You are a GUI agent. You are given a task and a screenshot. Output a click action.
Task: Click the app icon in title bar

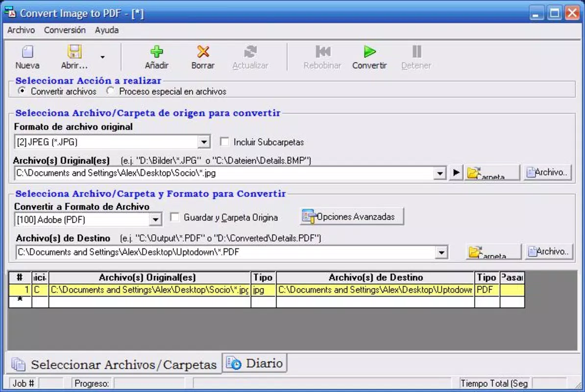coord(10,13)
